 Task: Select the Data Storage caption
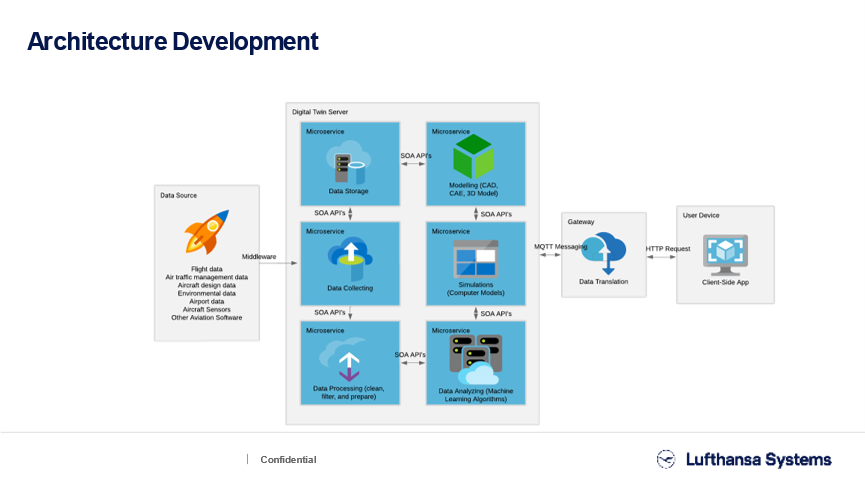(x=348, y=191)
